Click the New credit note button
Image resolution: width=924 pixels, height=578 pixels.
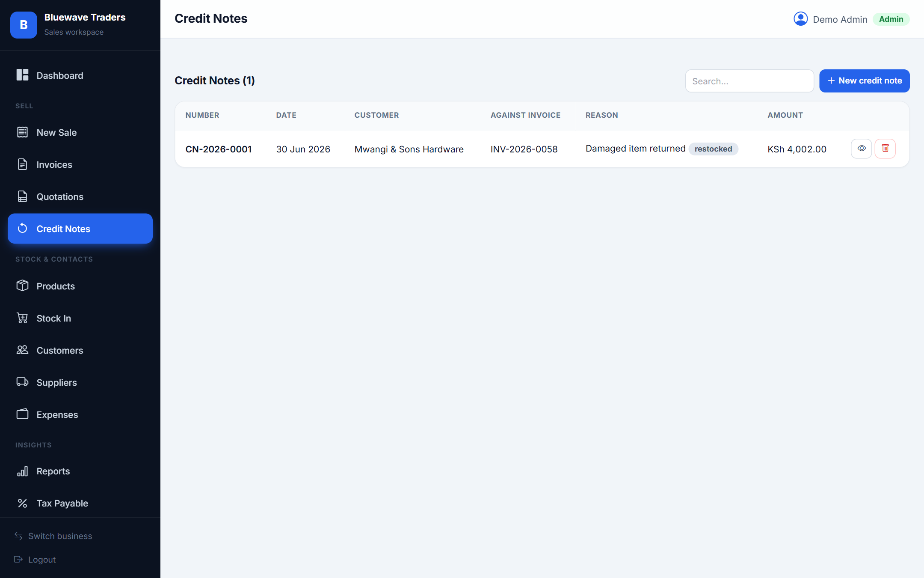pyautogui.click(x=864, y=80)
